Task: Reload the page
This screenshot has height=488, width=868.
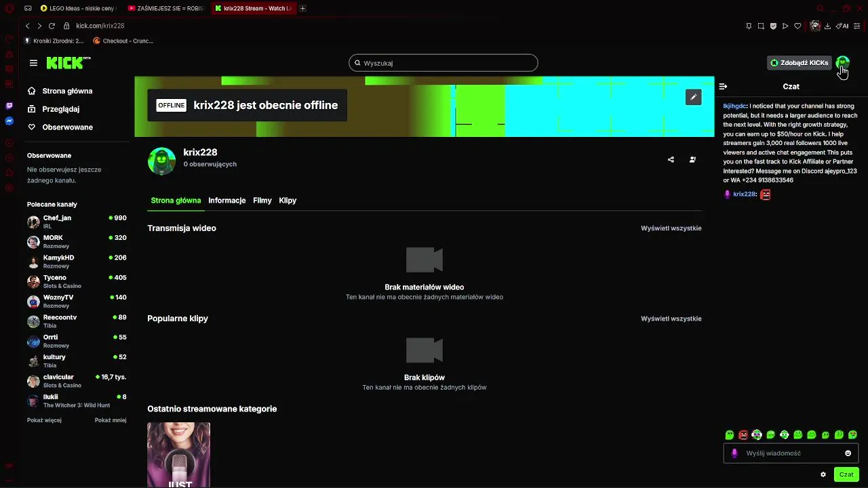Action: 52,26
